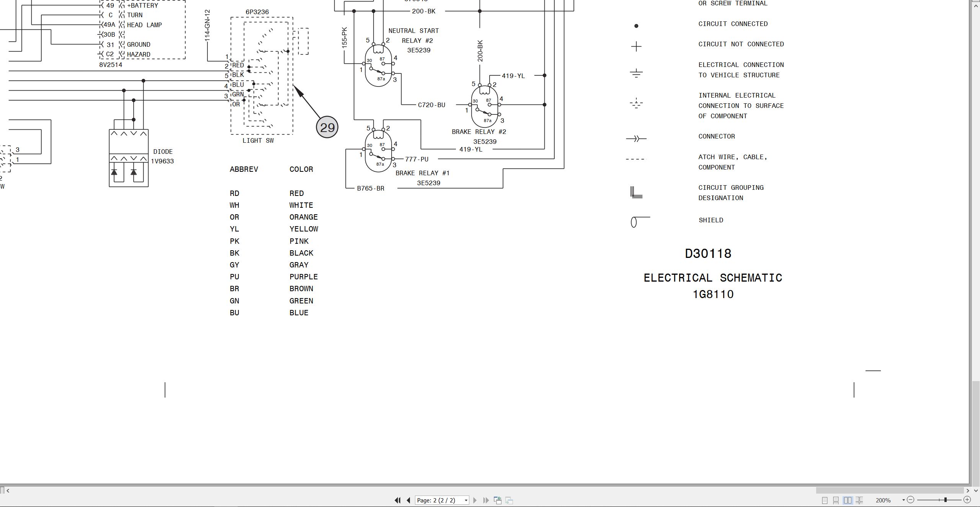Open the zoom level dropdown arrow
Screen dimensions: 980x507
pyautogui.click(x=903, y=500)
